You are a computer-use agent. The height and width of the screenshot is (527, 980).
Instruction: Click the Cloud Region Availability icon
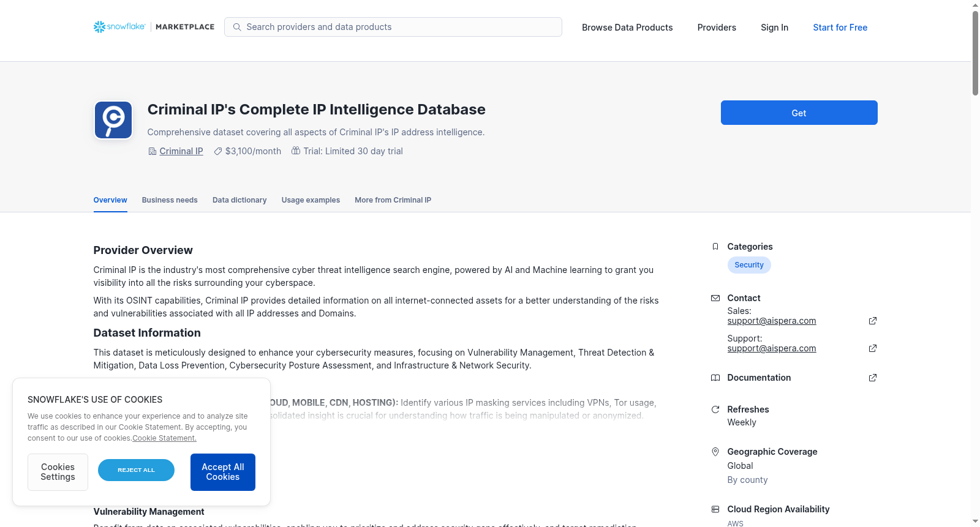click(x=715, y=509)
